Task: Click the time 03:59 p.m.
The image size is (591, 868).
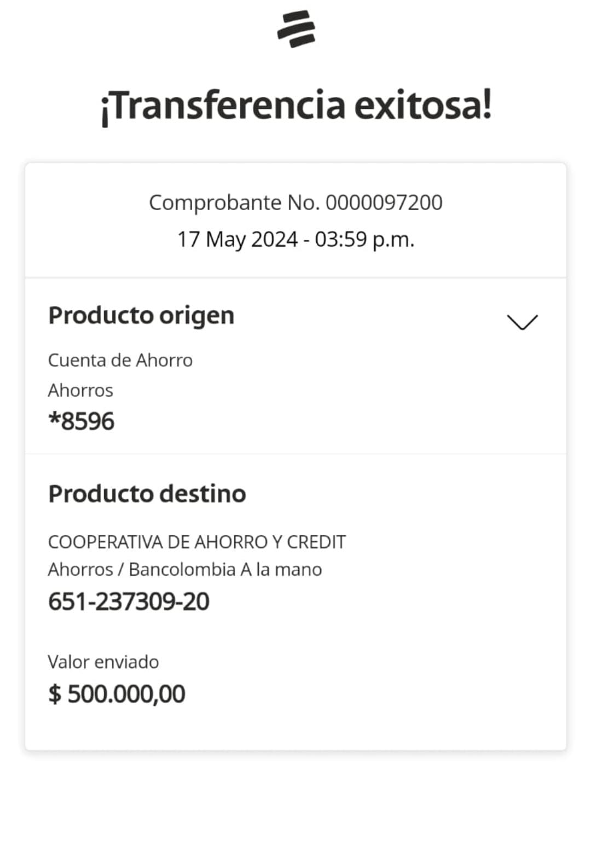Action: (364, 239)
